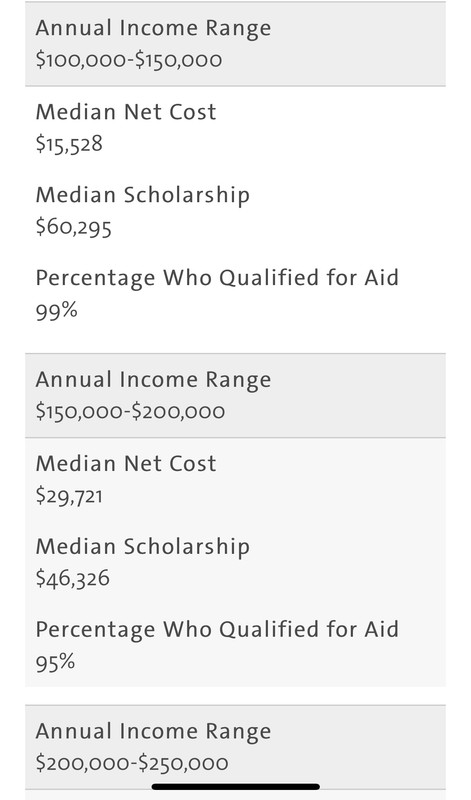This screenshot has height=800, width=471.
Task: Click first Percentage Who Qualified for Aid label
Action: [217, 278]
